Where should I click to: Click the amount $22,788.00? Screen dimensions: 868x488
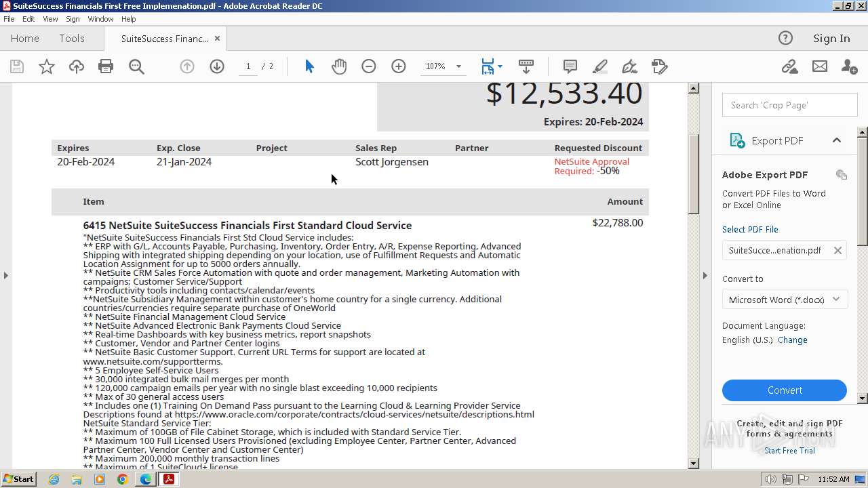point(617,223)
